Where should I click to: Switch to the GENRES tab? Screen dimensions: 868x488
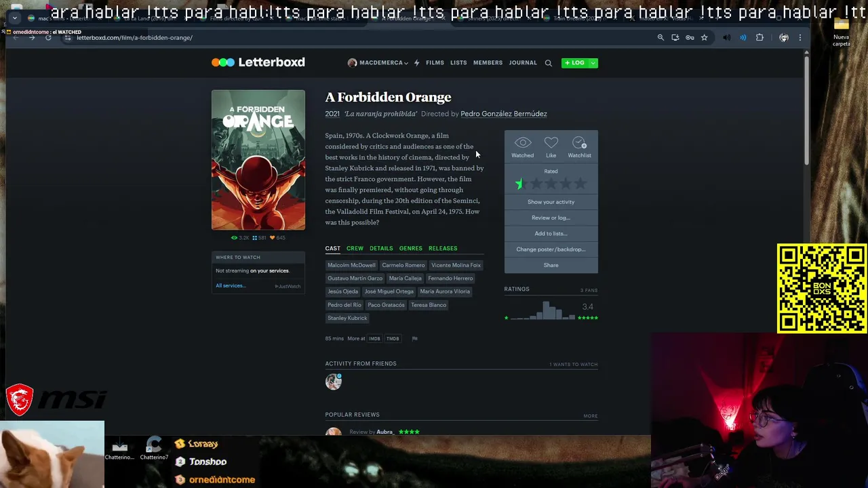coord(410,248)
